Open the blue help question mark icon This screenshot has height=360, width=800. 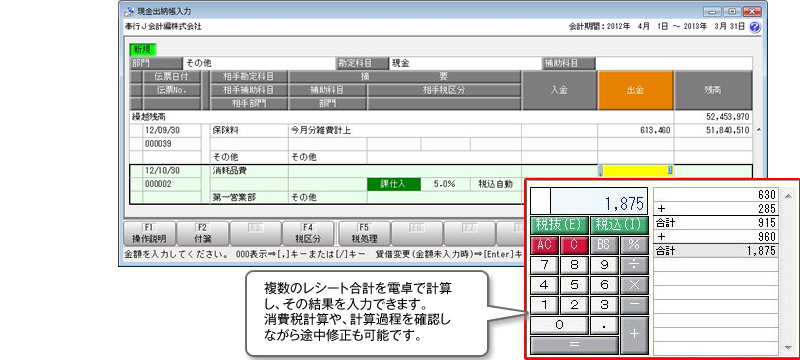pyautogui.click(x=755, y=27)
